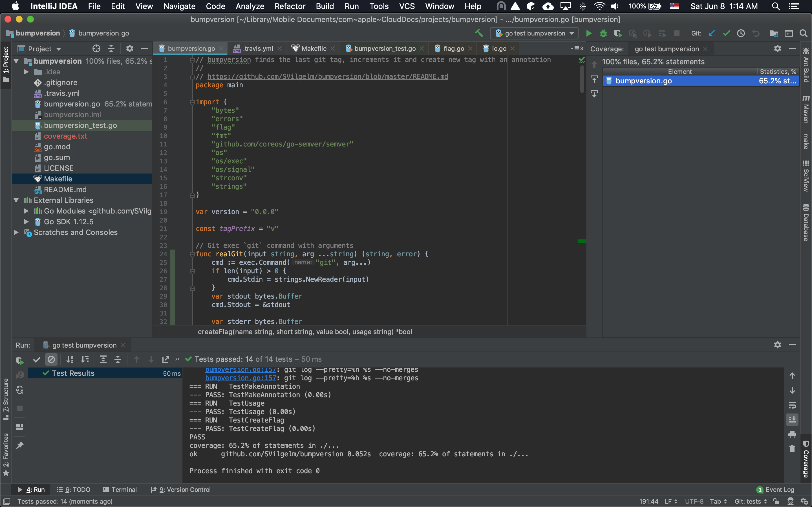Toggle soft-wrap in Run console
Viewport: 812px width, 507px height.
point(792,405)
